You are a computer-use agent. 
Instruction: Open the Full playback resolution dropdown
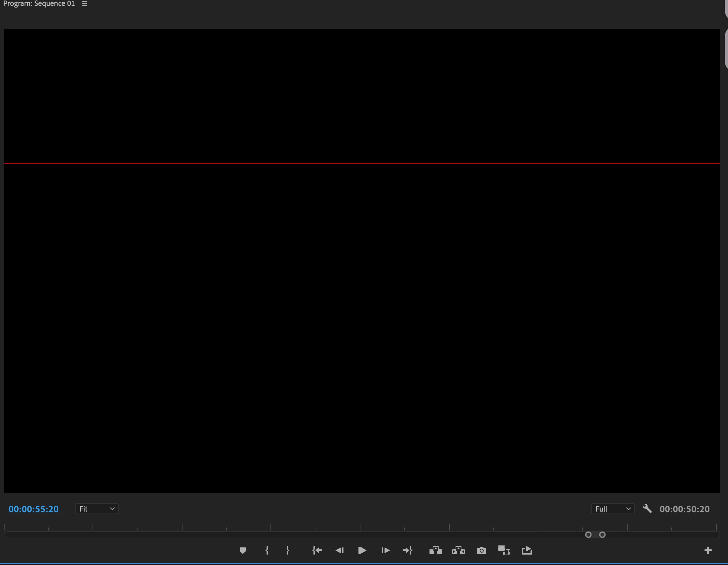pyautogui.click(x=613, y=509)
